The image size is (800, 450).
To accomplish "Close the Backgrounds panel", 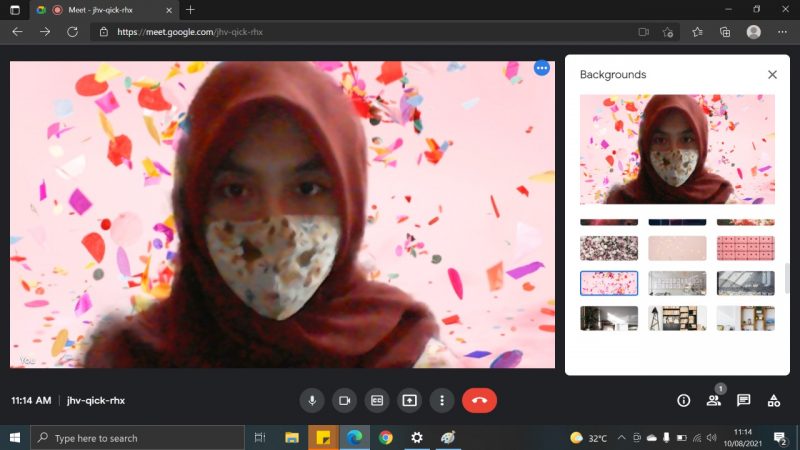I will click(772, 74).
